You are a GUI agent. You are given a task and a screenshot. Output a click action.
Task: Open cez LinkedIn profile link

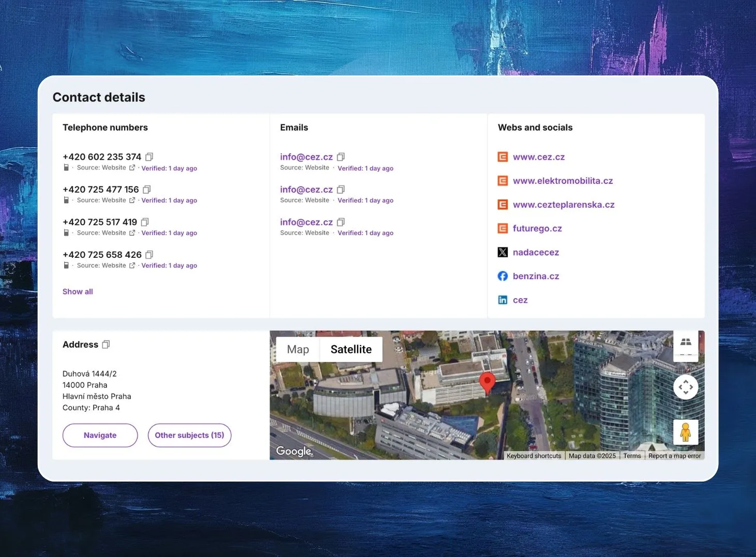pos(520,300)
